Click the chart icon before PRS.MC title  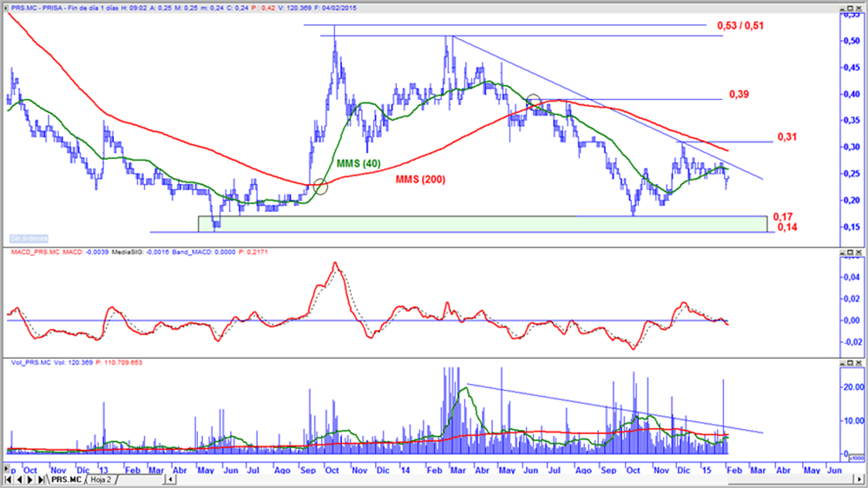point(5,8)
